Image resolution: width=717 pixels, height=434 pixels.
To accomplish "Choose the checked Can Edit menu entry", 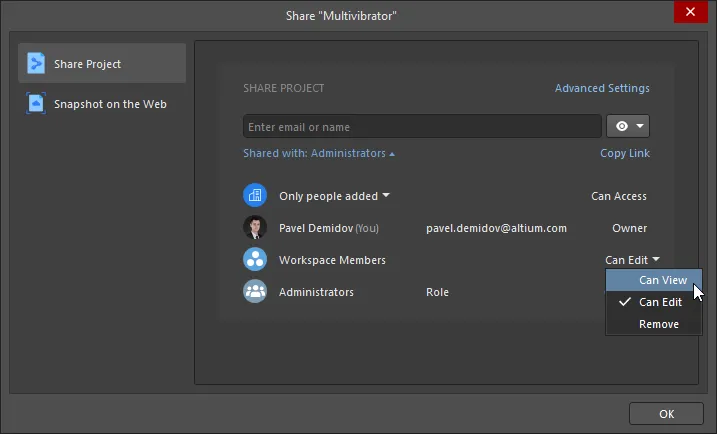I will pyautogui.click(x=654, y=302).
